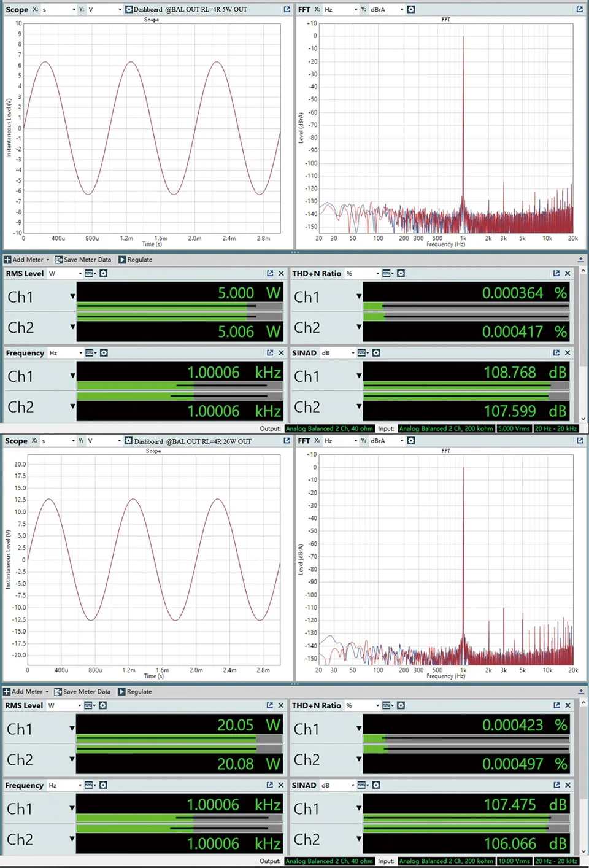Click the 10.00 Vrms status bar field

pyautogui.click(x=514, y=861)
